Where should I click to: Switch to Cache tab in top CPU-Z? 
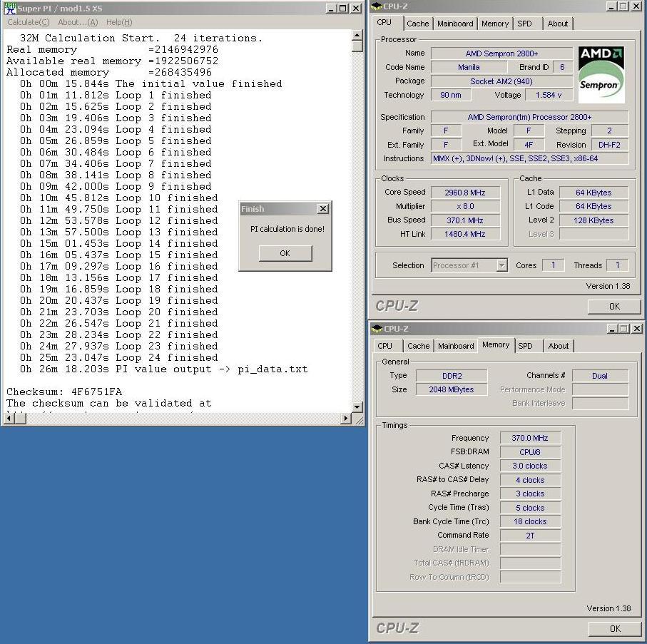tap(417, 24)
